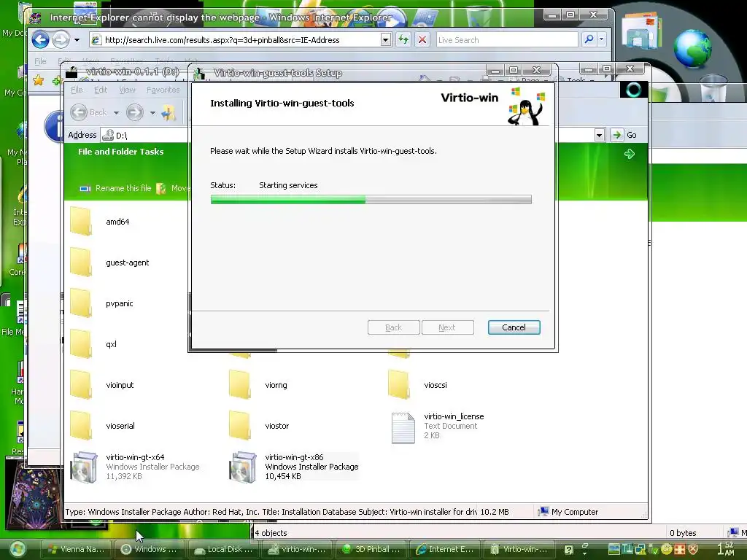Cancel the Virtio-win-guest-tools installation
The image size is (747, 560).
514,327
